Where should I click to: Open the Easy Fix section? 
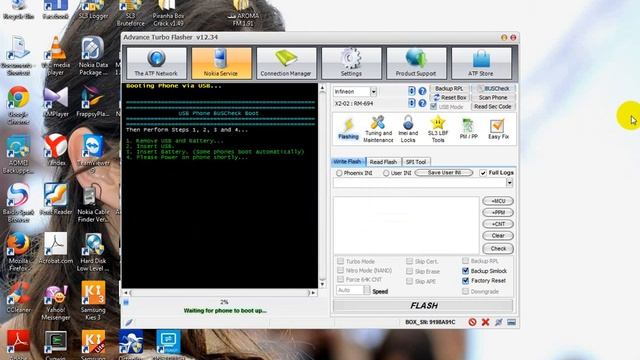(498, 129)
